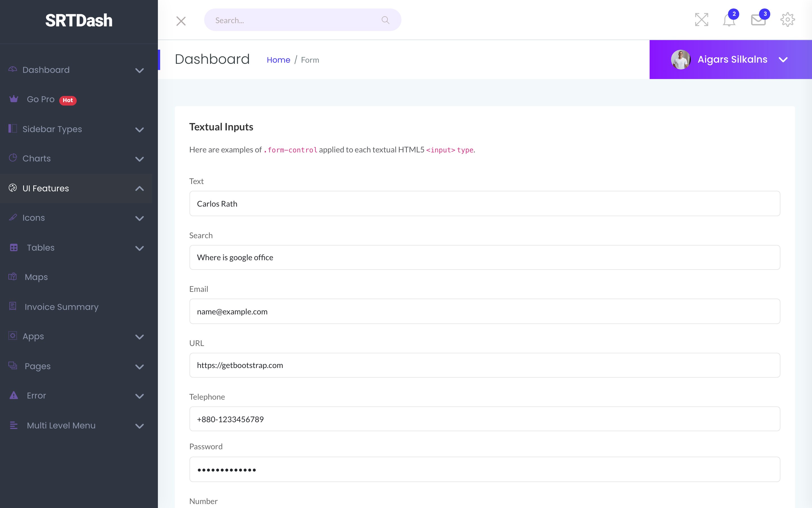Click the Pages layers icon
This screenshot has height=508, width=812.
pos(13,365)
